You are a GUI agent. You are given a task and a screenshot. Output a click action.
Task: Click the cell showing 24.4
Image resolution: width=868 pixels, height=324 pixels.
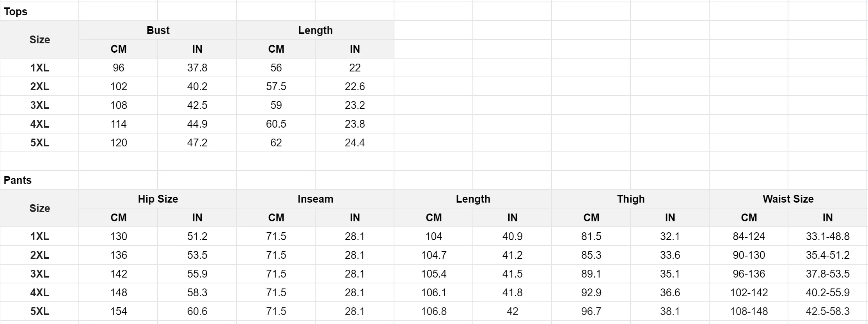[x=355, y=143]
